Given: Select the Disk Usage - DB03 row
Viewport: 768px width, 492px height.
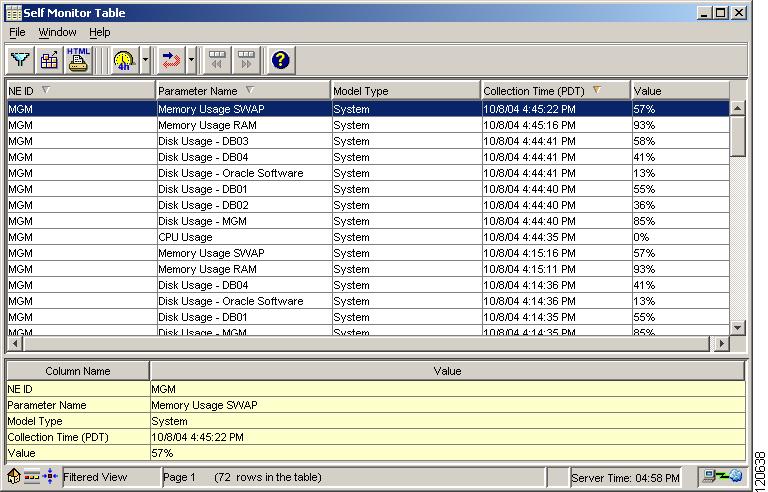Looking at the screenshot, I should tap(368, 141).
